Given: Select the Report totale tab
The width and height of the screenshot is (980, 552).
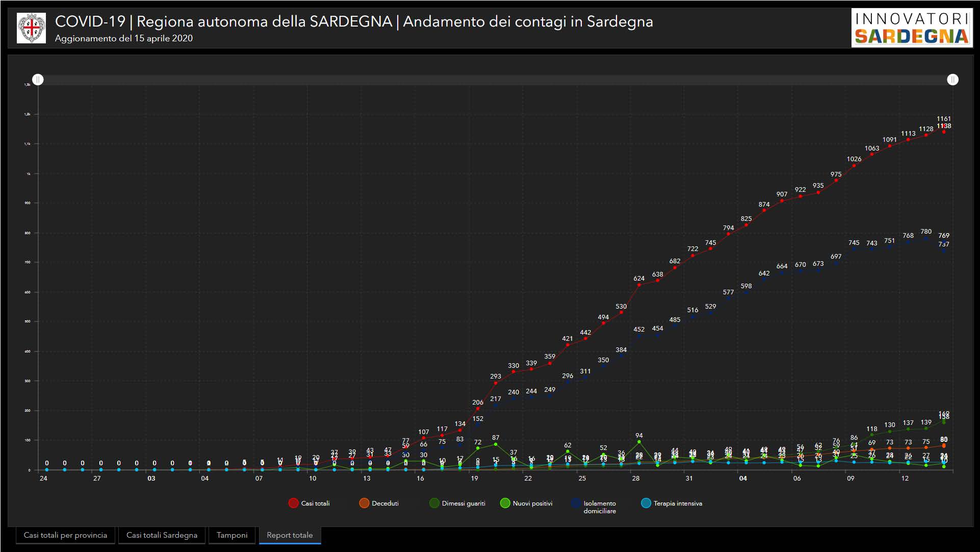Looking at the screenshot, I should pyautogui.click(x=290, y=535).
